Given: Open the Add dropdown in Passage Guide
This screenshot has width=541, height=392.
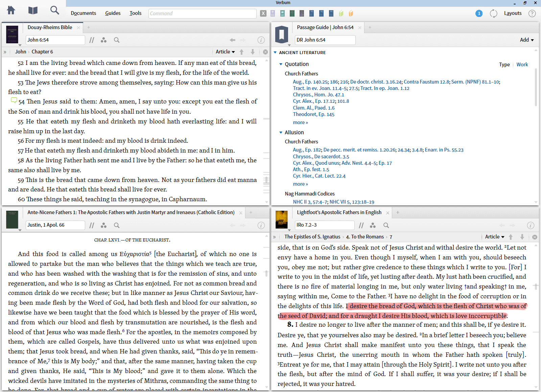Looking at the screenshot, I should [x=526, y=40].
